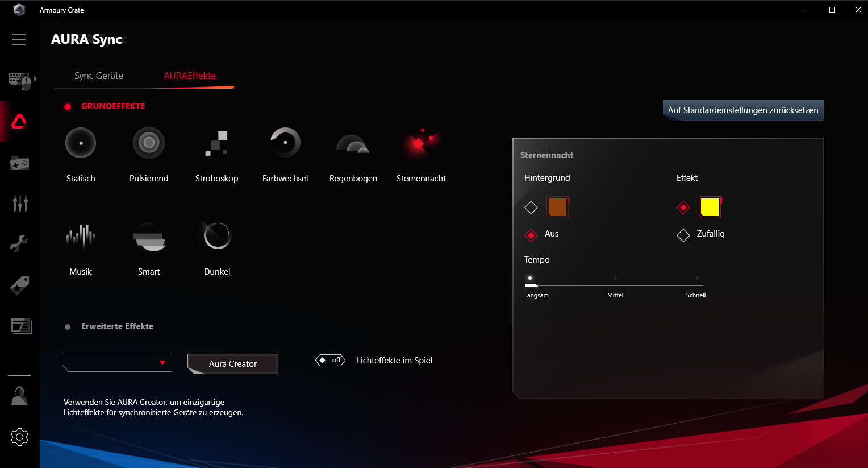868x468 pixels.
Task: Open the Featured deals tag icon
Action: coord(19,285)
